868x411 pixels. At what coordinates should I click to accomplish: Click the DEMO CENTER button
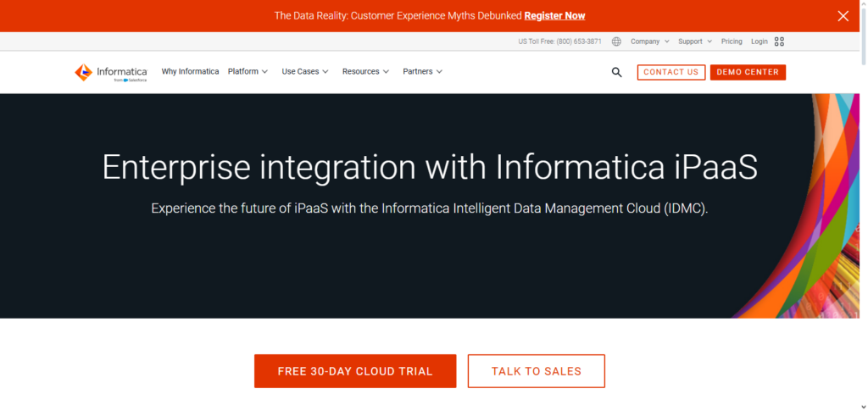coord(748,73)
